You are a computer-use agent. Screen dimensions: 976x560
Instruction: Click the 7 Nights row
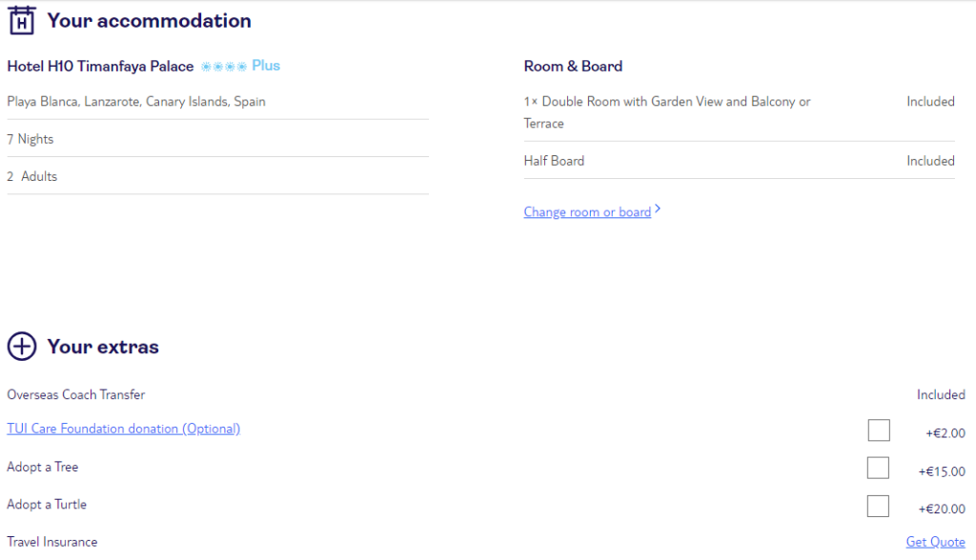coord(218,139)
